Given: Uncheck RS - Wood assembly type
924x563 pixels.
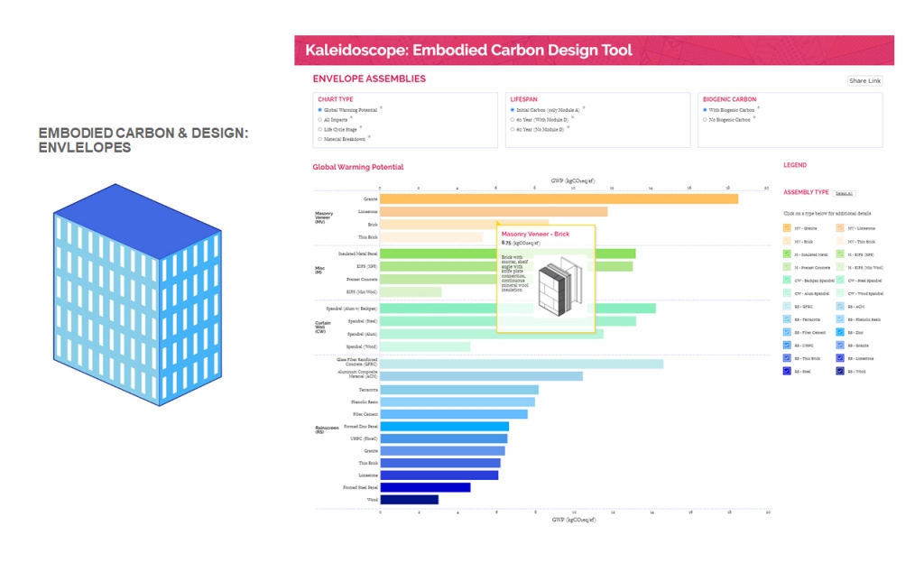Looking at the screenshot, I should point(841,371).
